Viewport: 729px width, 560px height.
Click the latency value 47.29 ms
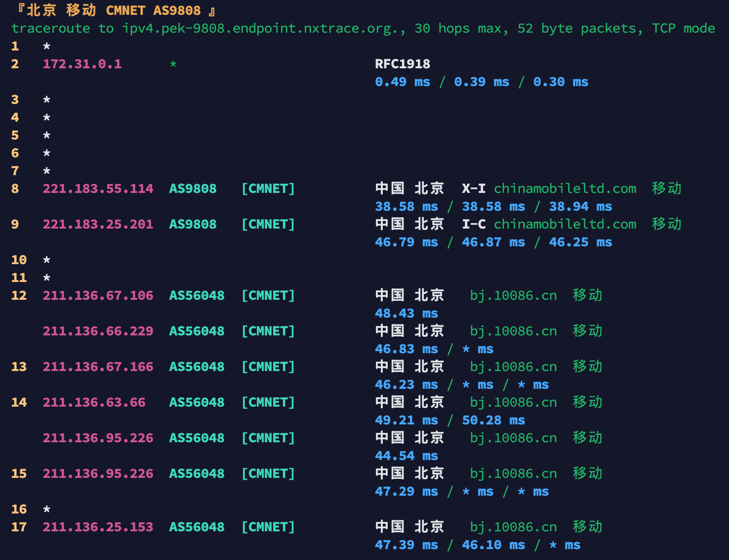tap(407, 492)
